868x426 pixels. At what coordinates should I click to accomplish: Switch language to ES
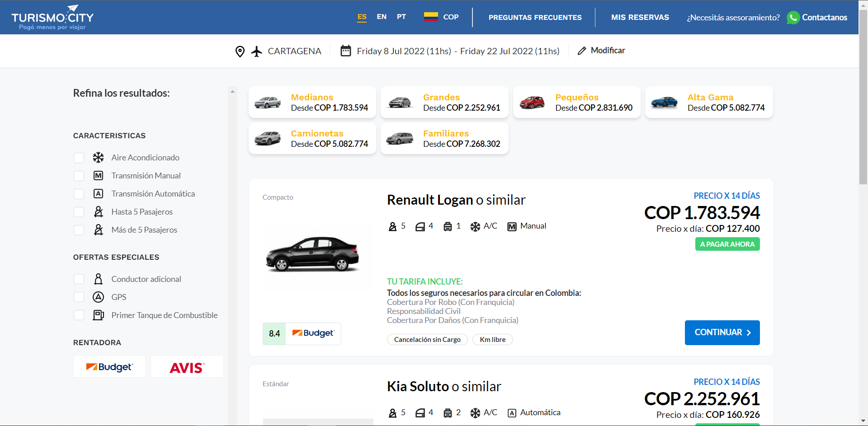point(362,17)
